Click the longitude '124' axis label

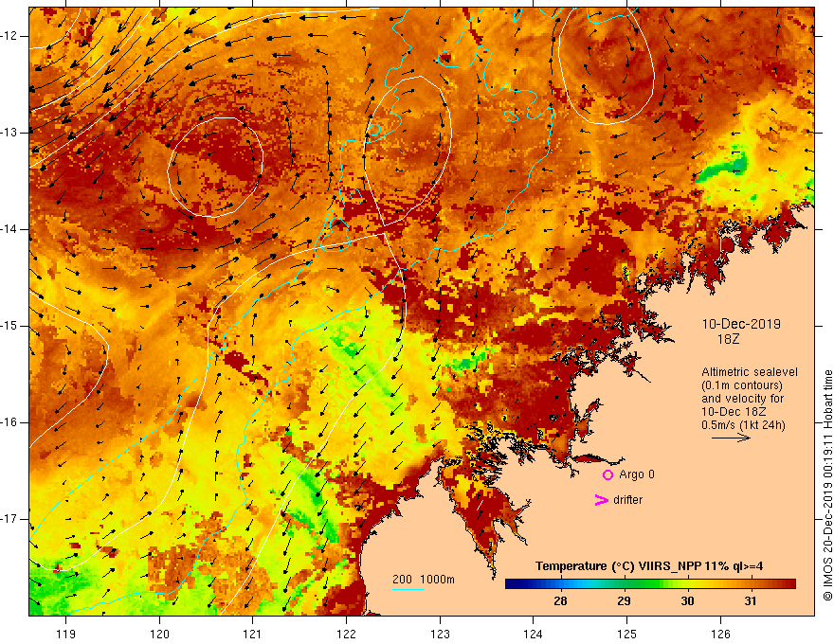pyautogui.click(x=534, y=634)
